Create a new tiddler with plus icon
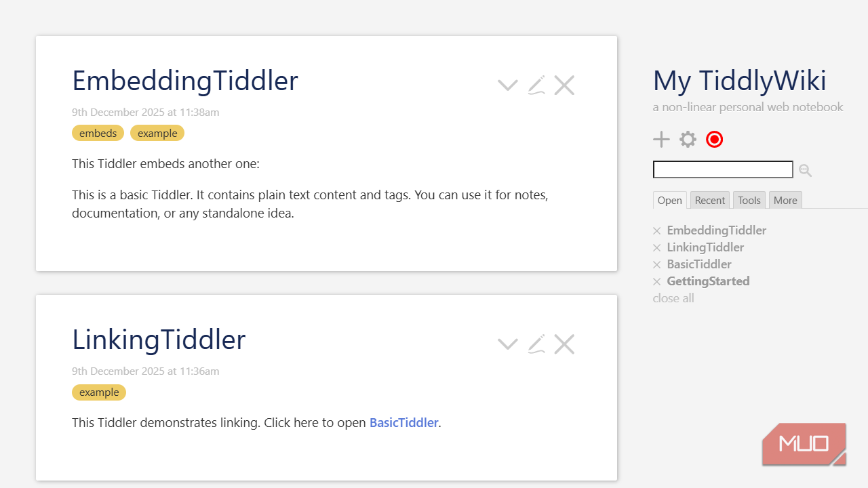This screenshot has height=488, width=868. pyautogui.click(x=661, y=140)
